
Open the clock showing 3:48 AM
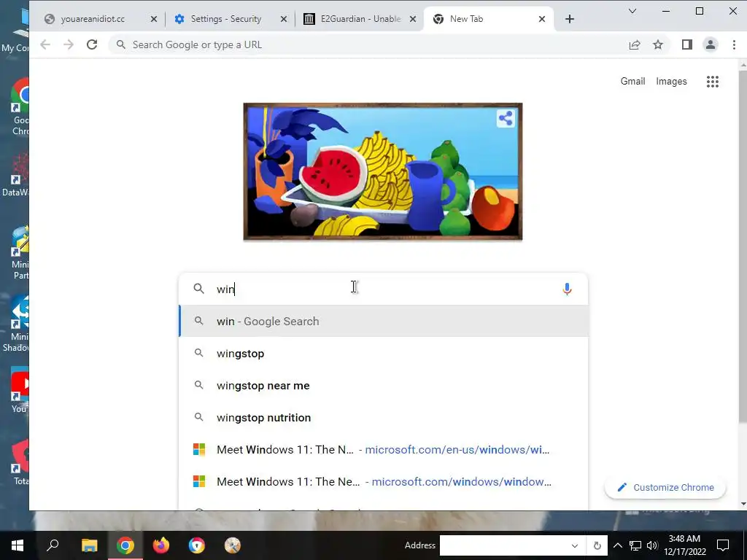(x=684, y=545)
